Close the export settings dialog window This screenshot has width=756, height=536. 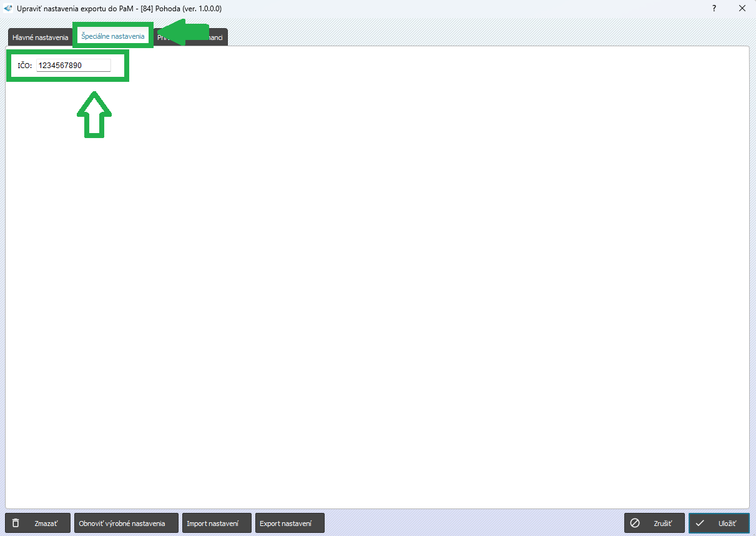tap(742, 9)
